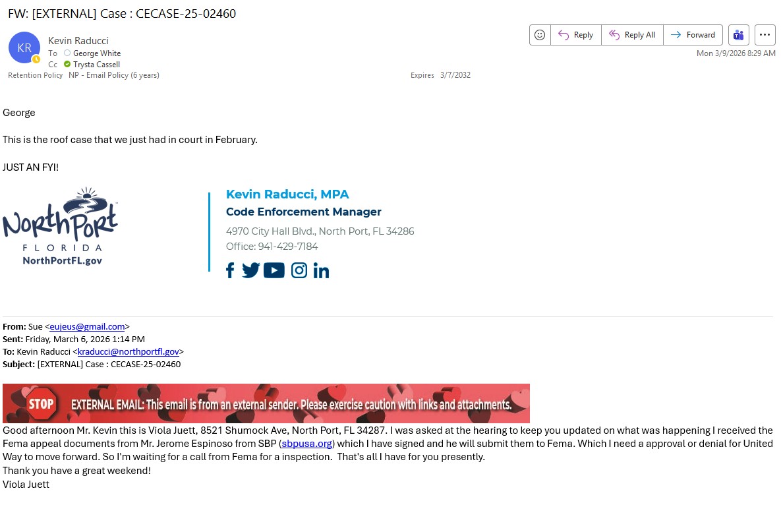
Task: Open Microsoft Teams chat icon
Action: pos(739,35)
